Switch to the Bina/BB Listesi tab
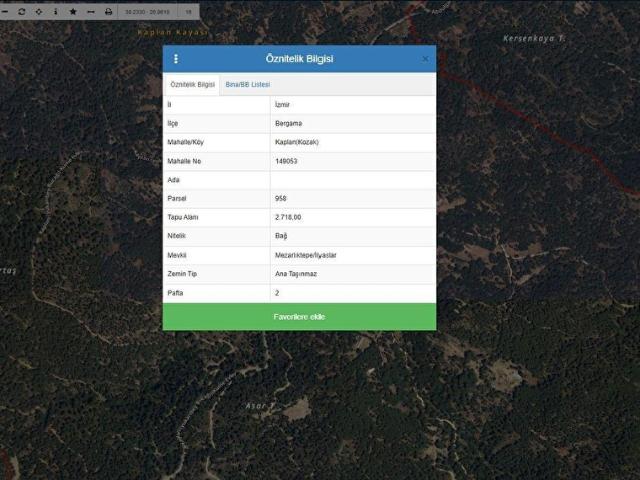The image size is (640, 480). [x=247, y=85]
